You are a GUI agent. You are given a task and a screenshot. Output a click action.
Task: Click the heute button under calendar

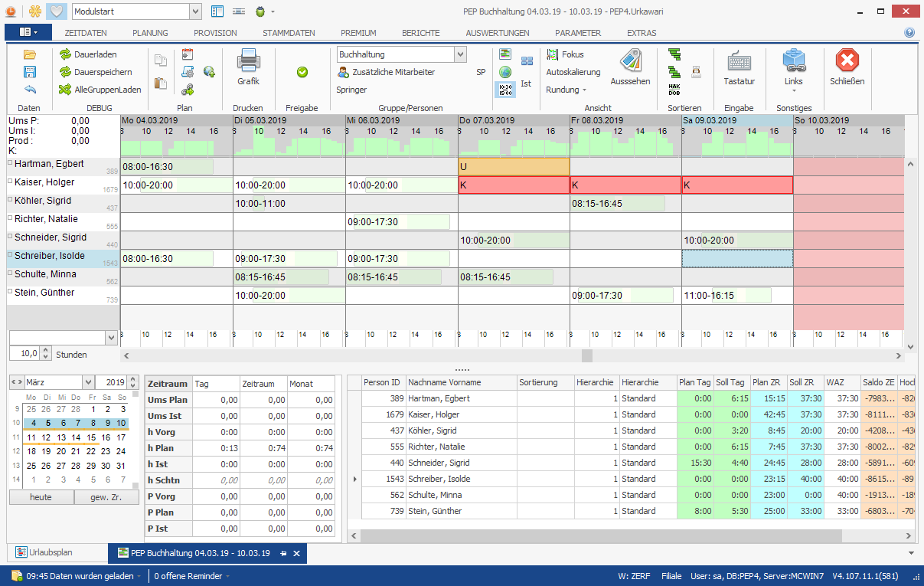(41, 497)
